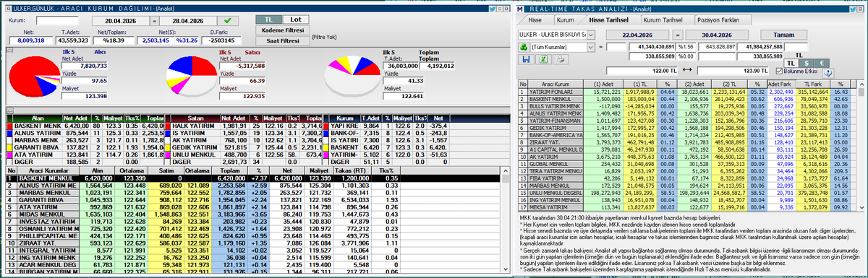The height and width of the screenshot is (278, 868).
Task: Select the TL toggle in Aracı Kurum Dağılımı
Action: coord(268,19)
